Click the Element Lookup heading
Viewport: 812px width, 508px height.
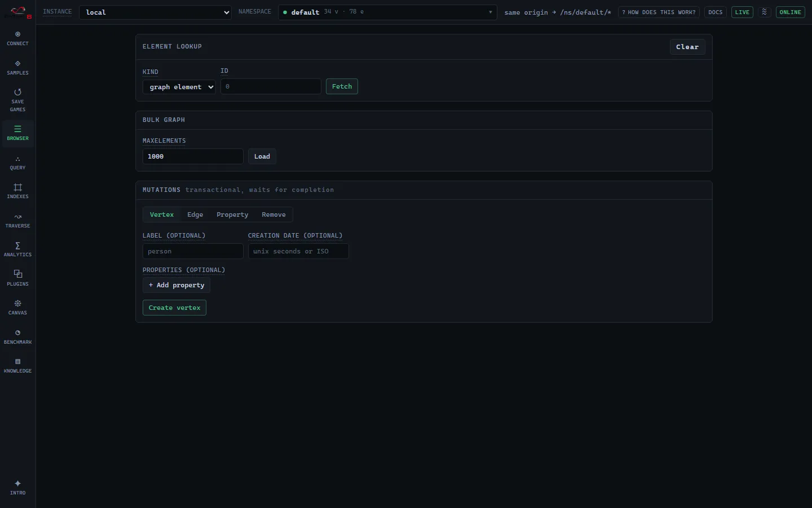tap(172, 46)
